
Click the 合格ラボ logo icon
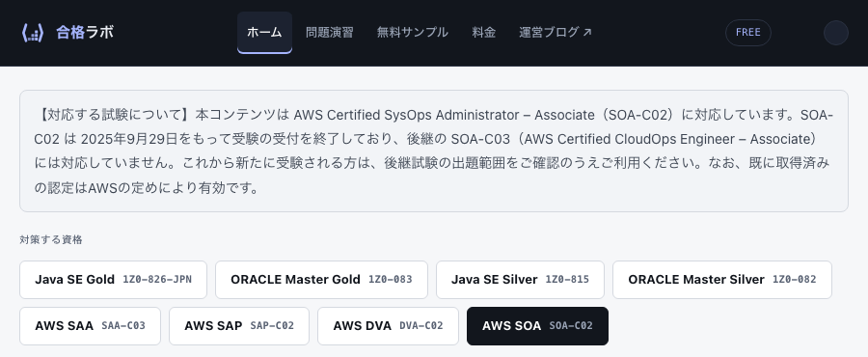pos(32,33)
